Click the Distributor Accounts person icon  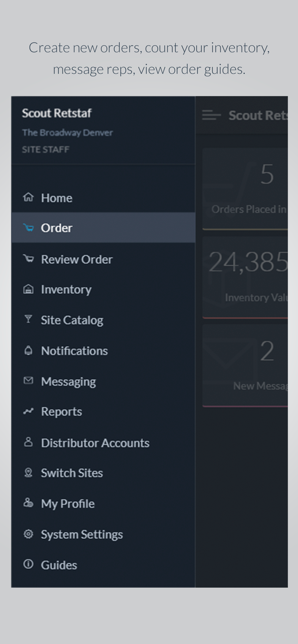pos(28,442)
